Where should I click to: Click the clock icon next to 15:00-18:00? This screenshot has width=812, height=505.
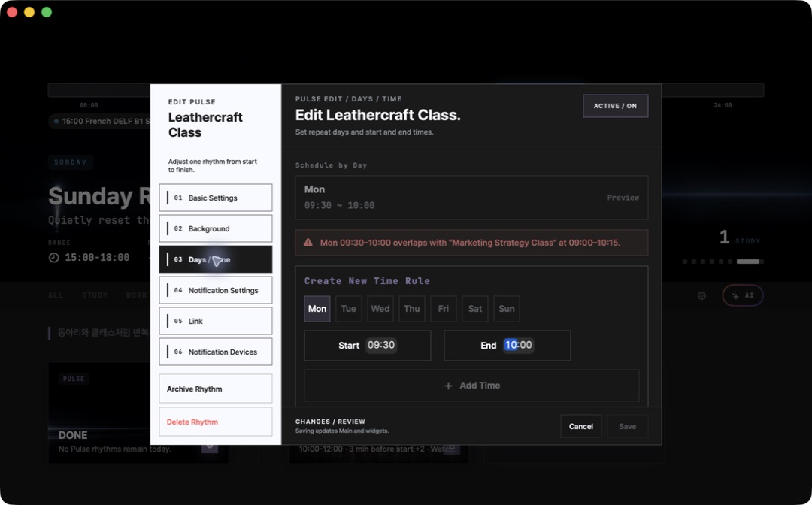click(x=54, y=257)
